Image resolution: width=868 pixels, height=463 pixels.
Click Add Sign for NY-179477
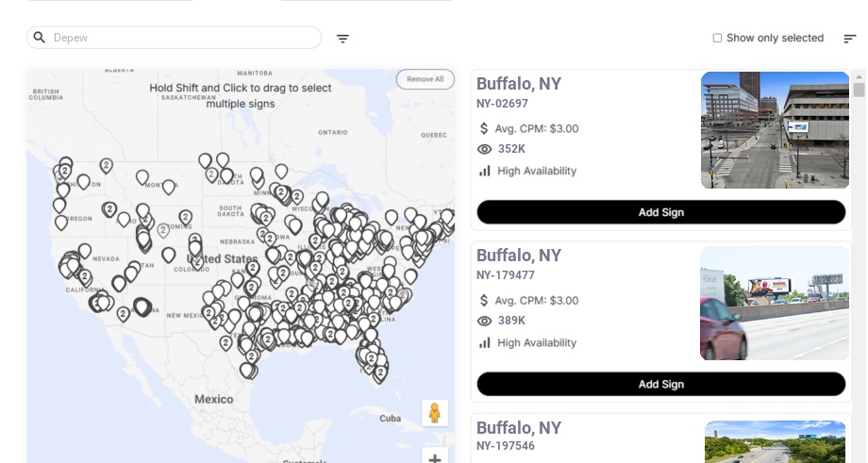tap(660, 384)
